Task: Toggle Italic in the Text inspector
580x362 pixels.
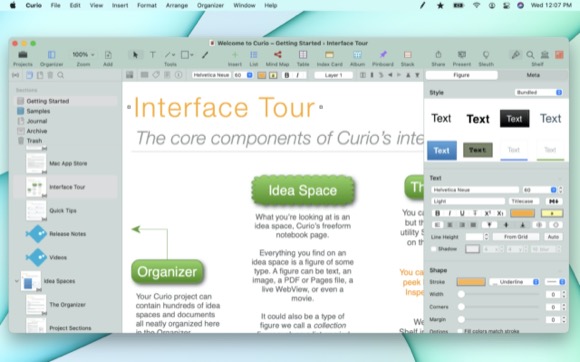Action: point(449,213)
